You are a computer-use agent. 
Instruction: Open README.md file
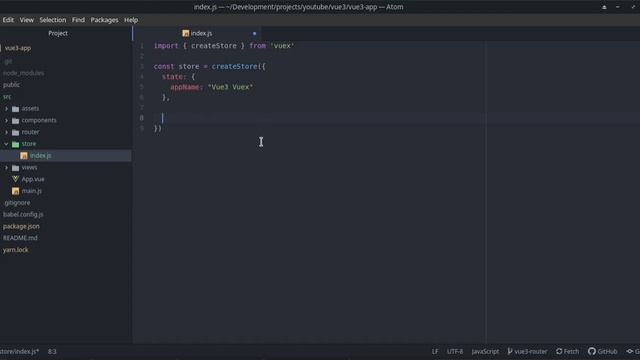click(x=20, y=238)
